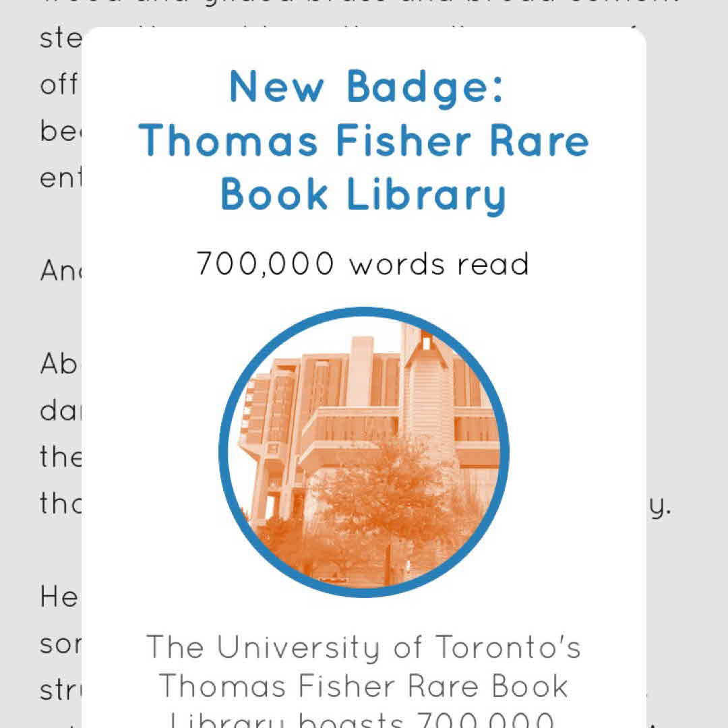The image size is (728, 728).
Task: Tap the gray "Thomas Fisher Rare Book" description line
Action: [363, 686]
